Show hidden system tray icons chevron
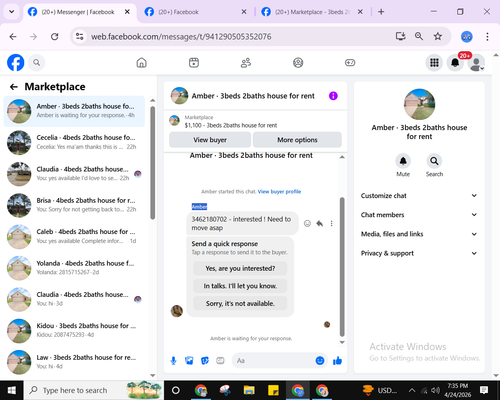This screenshot has width=500, height=400. tap(412, 390)
